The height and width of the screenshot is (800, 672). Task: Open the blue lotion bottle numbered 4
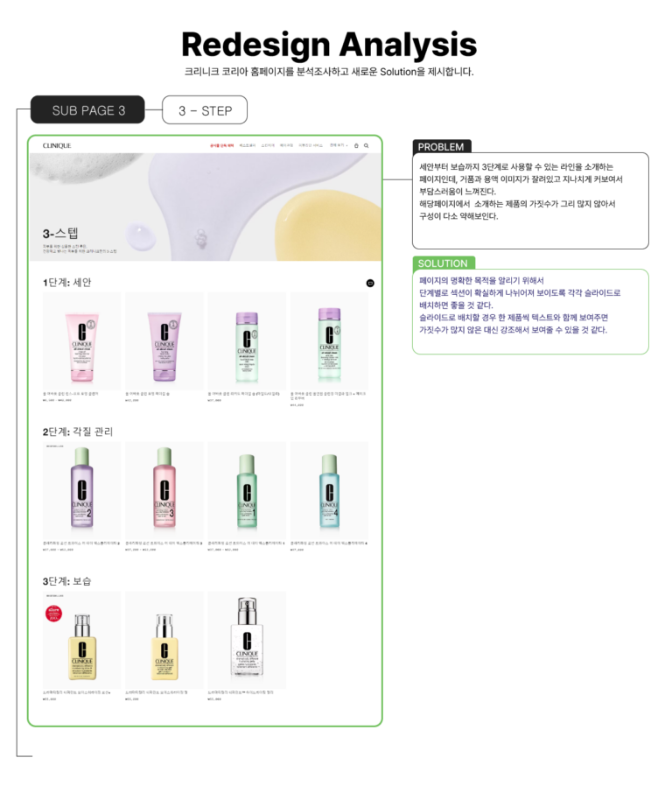(329, 490)
